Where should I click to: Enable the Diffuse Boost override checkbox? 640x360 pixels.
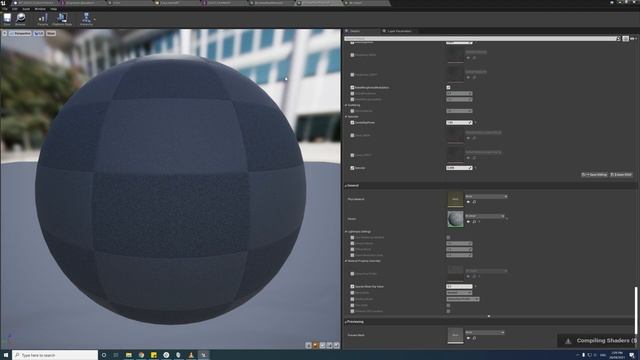(x=352, y=249)
